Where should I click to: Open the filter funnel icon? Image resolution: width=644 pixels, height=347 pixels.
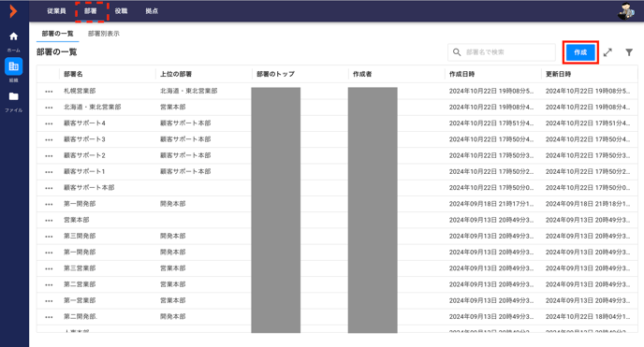[x=629, y=52]
